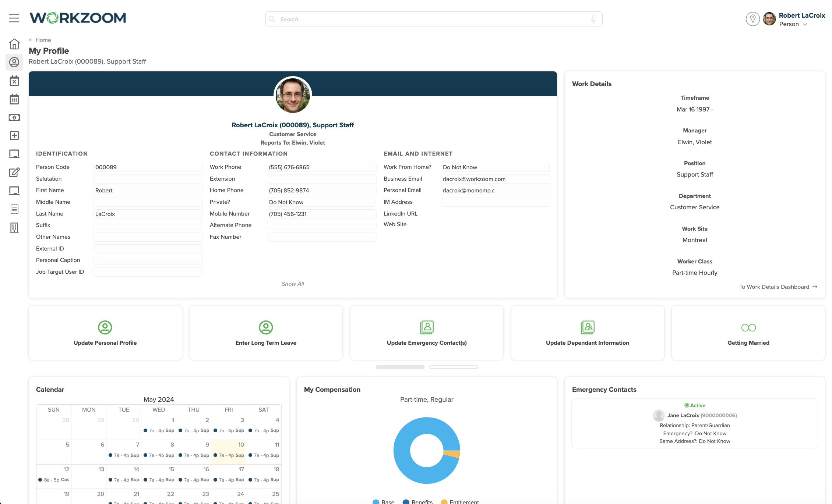The image size is (832, 504).
Task: Select the compose/edit pencil icon in the sidebar
Action: pos(14,172)
